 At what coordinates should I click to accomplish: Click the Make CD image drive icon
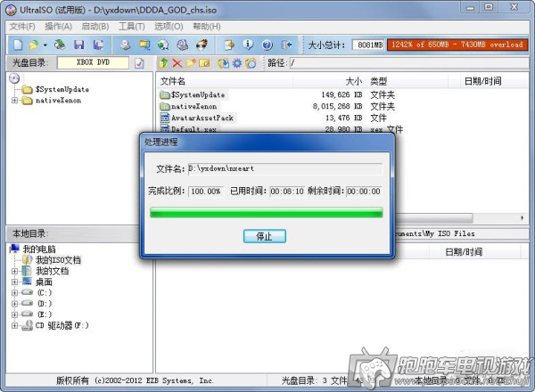point(126,45)
